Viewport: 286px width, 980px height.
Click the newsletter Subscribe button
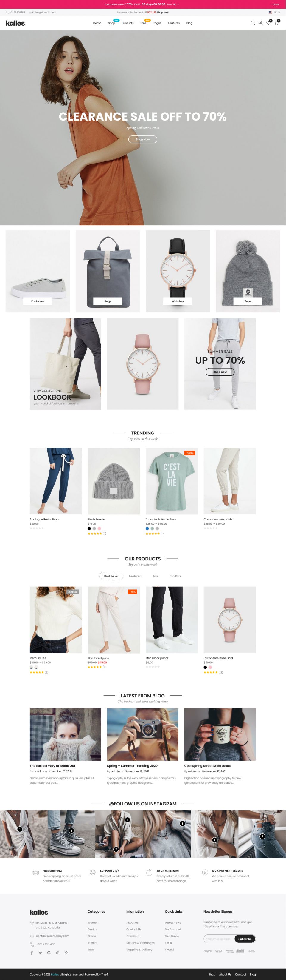(245, 939)
